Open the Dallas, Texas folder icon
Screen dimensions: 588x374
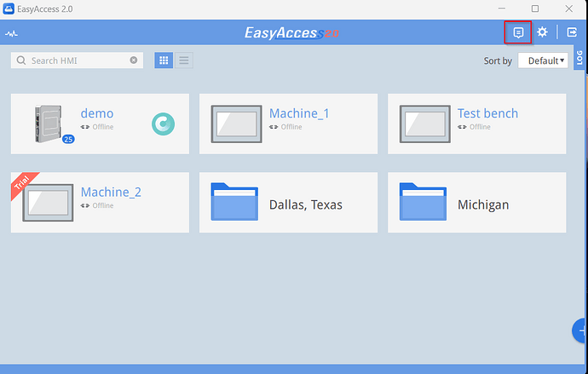(x=234, y=202)
